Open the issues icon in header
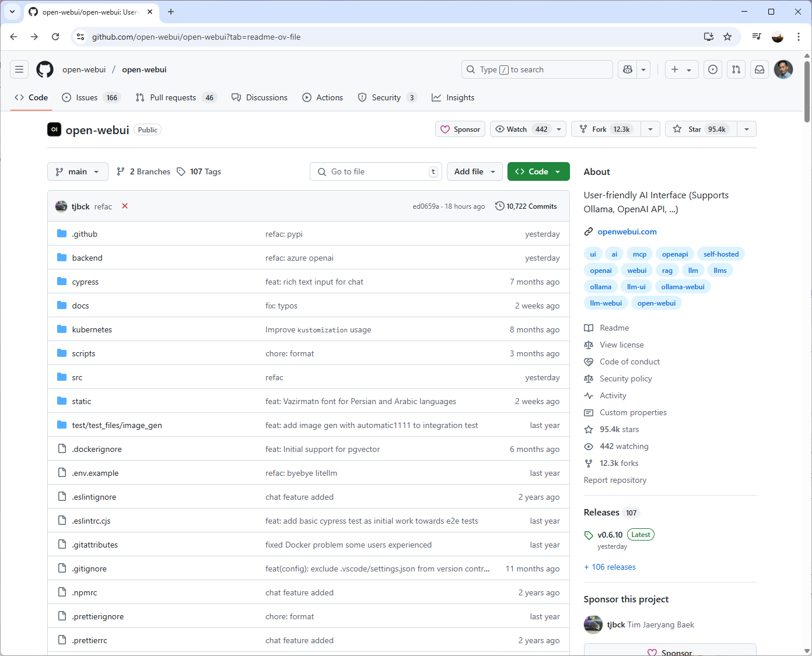Image resolution: width=812 pixels, height=656 pixels. pyautogui.click(x=712, y=69)
